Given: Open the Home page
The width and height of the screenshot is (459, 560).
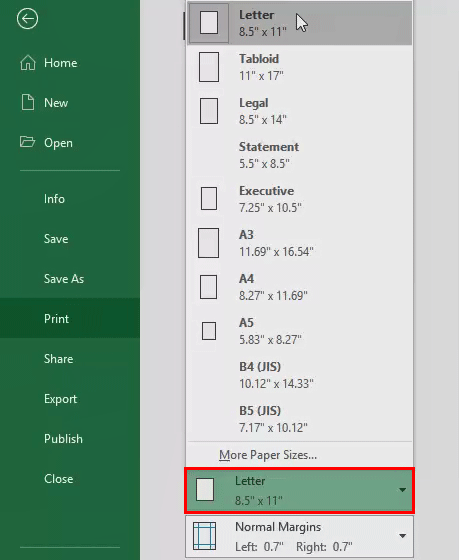Looking at the screenshot, I should tap(70, 63).
